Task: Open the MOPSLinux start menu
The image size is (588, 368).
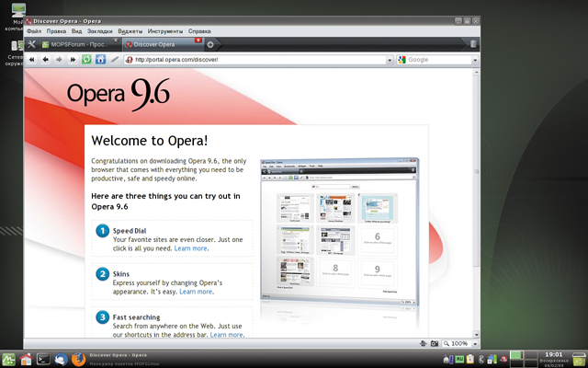Action: tap(8, 359)
